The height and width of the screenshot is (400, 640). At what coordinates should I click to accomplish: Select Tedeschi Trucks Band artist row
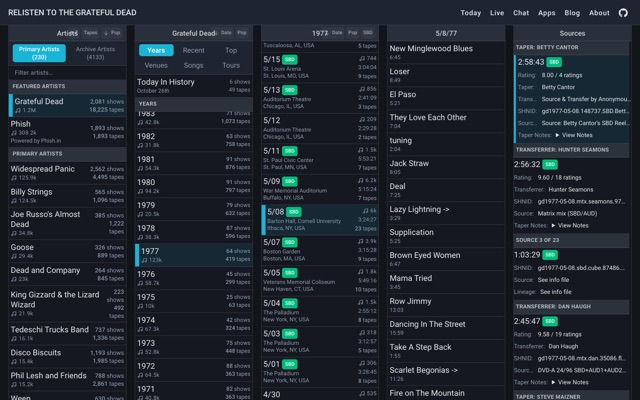click(x=67, y=333)
